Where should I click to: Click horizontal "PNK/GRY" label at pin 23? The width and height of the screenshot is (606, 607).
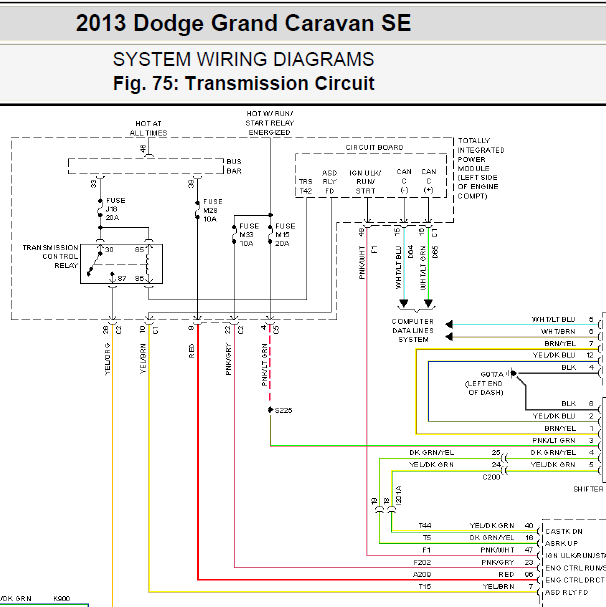click(x=498, y=562)
